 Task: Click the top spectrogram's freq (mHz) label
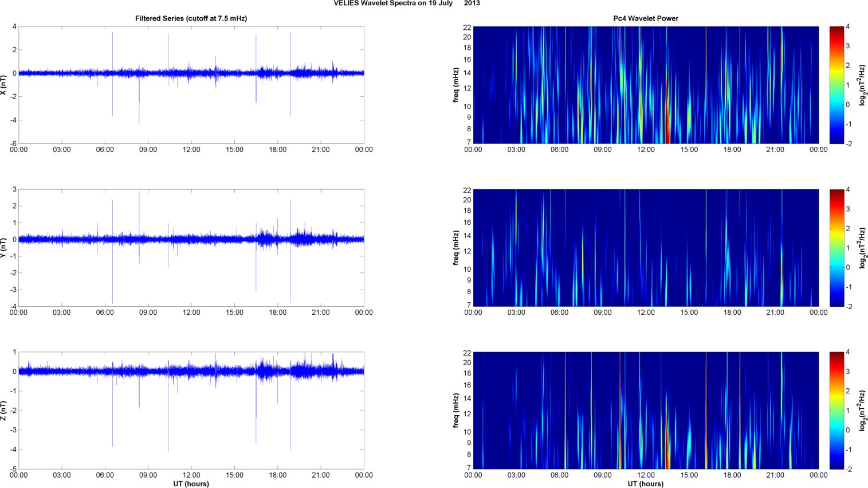pyautogui.click(x=456, y=85)
